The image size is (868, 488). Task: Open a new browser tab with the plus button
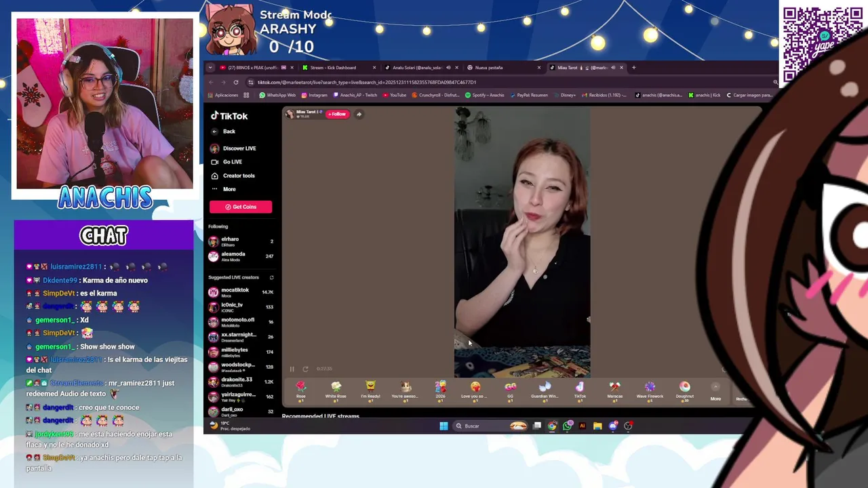pyautogui.click(x=633, y=68)
